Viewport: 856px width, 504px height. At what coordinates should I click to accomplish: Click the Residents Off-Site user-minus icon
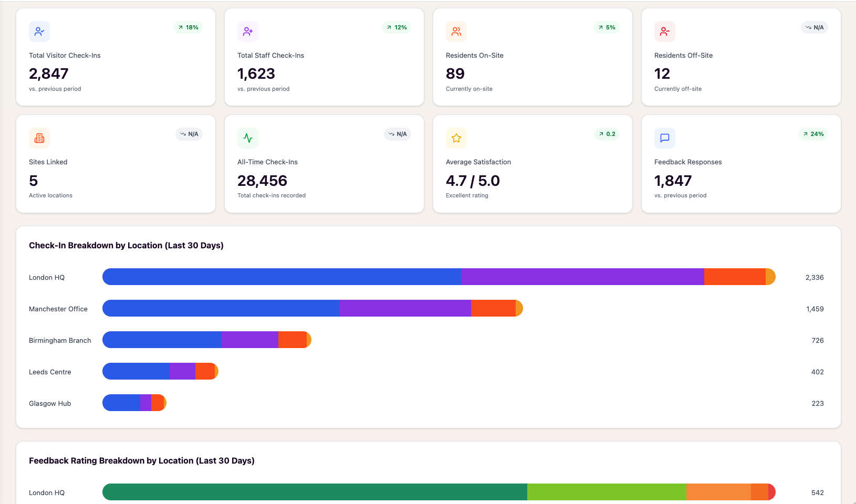pyautogui.click(x=665, y=31)
